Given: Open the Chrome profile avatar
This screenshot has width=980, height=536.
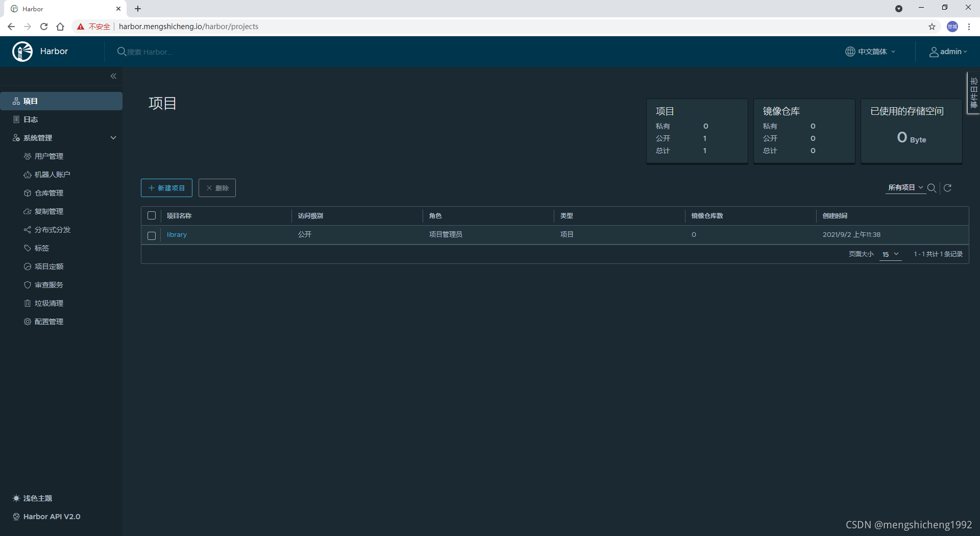Looking at the screenshot, I should 952,27.
